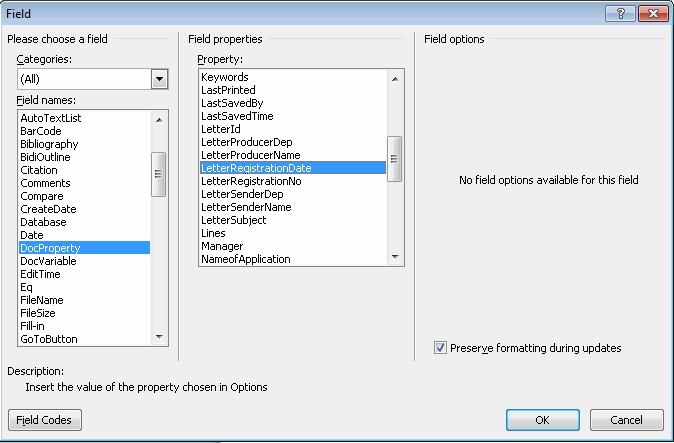Toggle Preserve formatting during updates checkbox
Image resolution: width=674 pixels, height=443 pixels.
(x=440, y=348)
